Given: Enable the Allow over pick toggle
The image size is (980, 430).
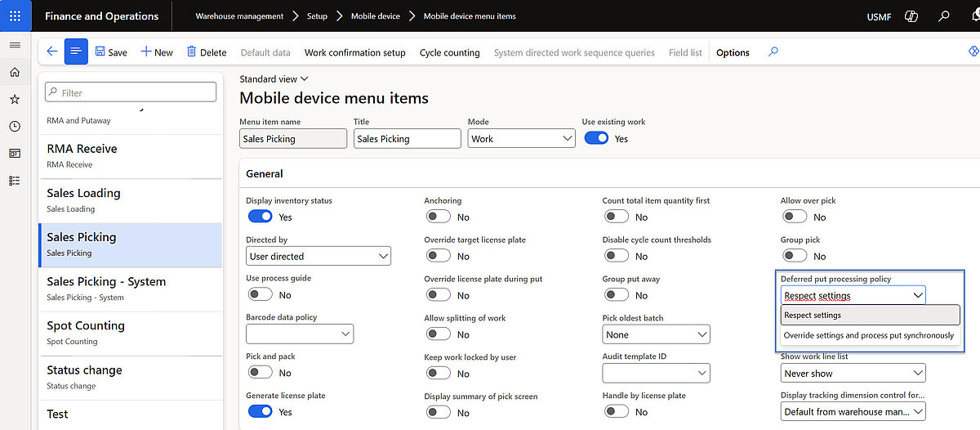Looking at the screenshot, I should [794, 217].
